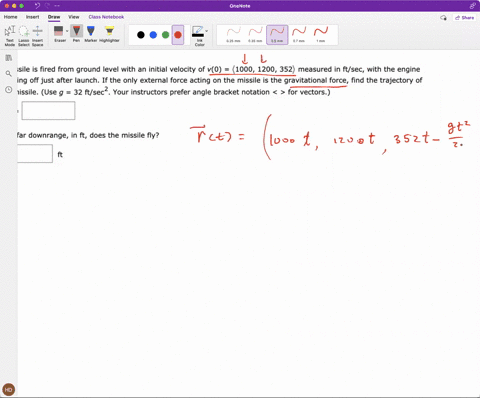Open the sync status cloud icon

coord(443,18)
